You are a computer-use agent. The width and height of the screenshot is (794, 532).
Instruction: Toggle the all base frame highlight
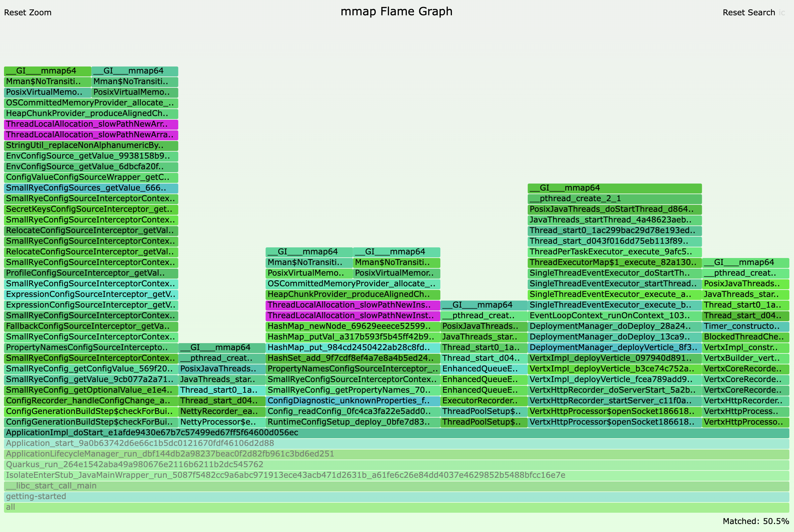tap(397, 509)
